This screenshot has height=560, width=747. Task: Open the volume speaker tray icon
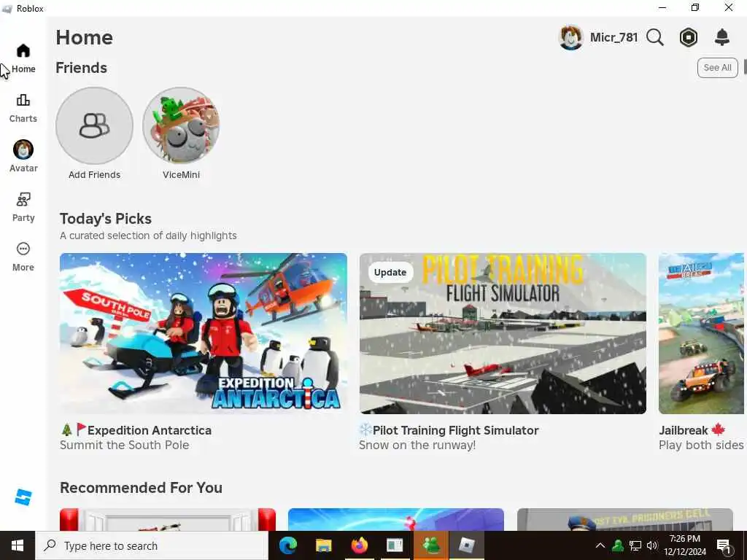click(652, 545)
